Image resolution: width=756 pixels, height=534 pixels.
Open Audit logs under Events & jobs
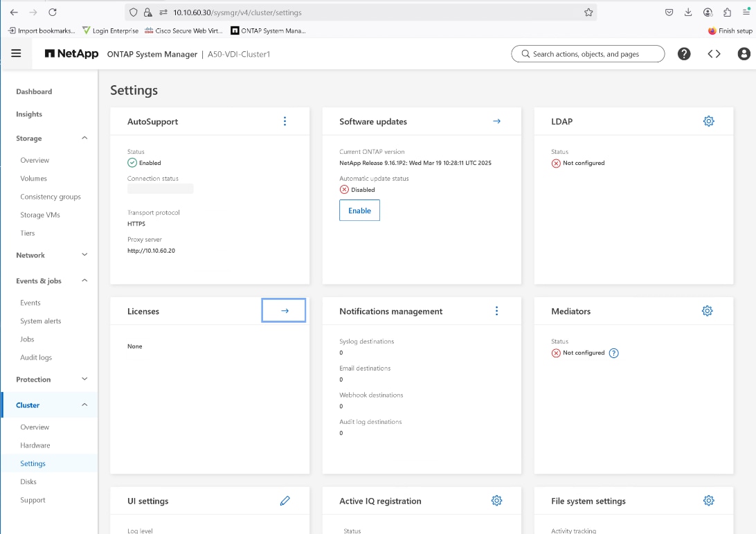tap(36, 357)
